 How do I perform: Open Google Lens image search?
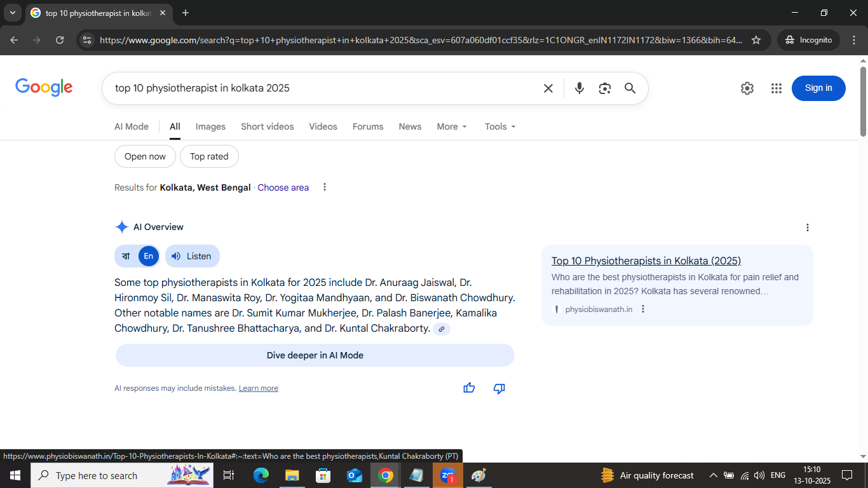(x=604, y=88)
